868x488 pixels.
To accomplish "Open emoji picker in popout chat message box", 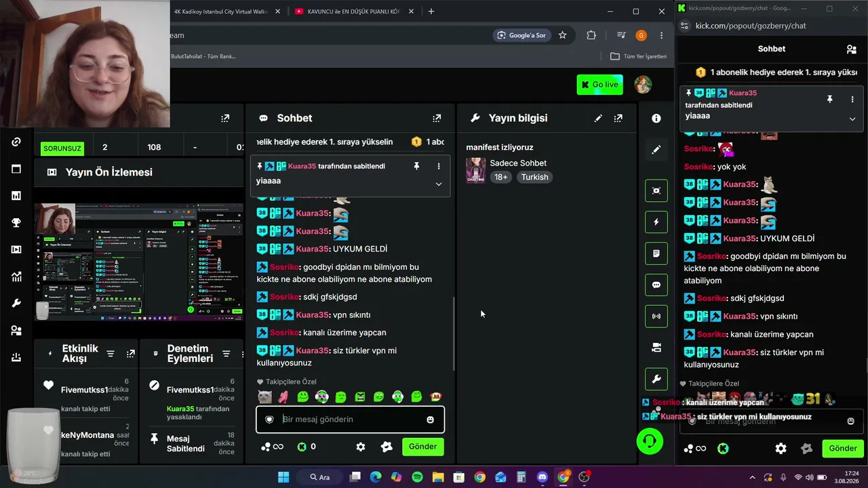I will click(x=850, y=421).
